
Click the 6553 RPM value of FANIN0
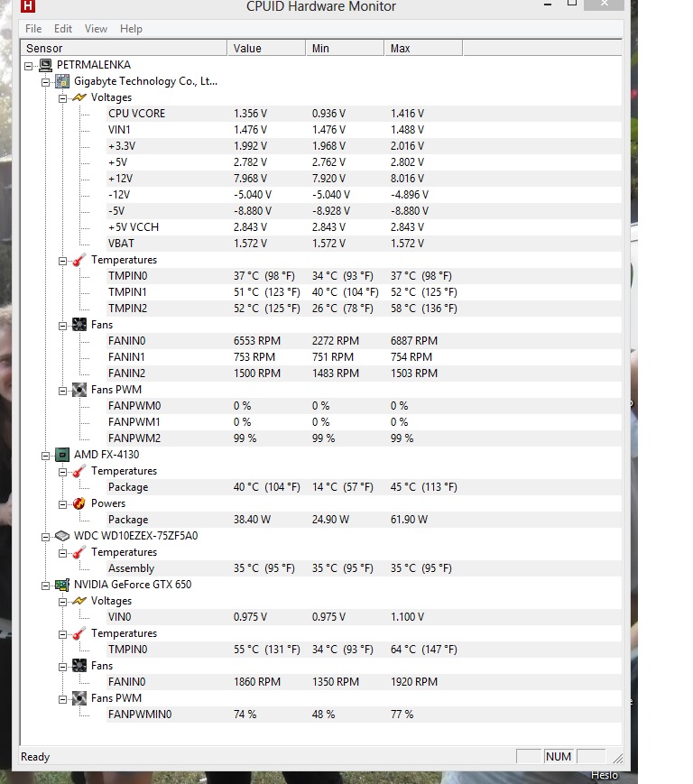pos(257,341)
